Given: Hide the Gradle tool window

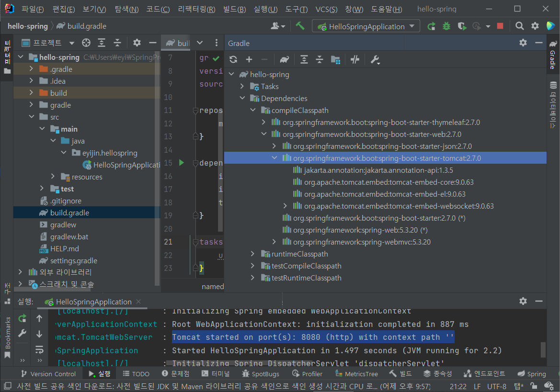Looking at the screenshot, I should click(539, 43).
